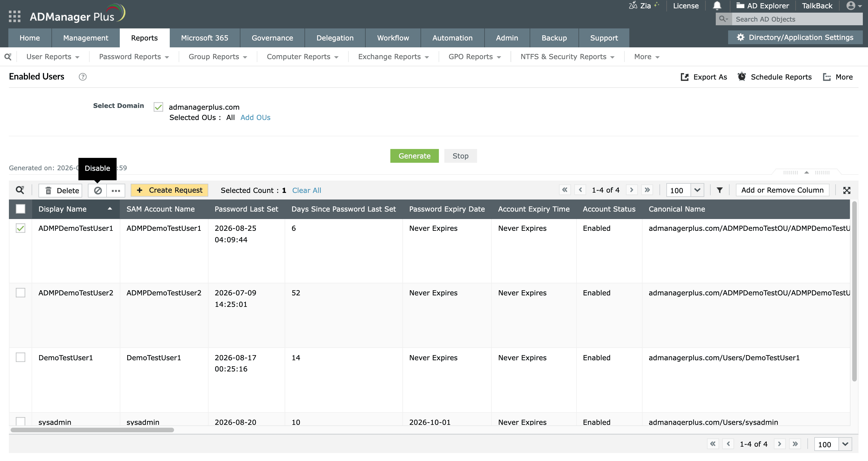Go to last page in top pager
868x461 pixels.
pos(647,190)
